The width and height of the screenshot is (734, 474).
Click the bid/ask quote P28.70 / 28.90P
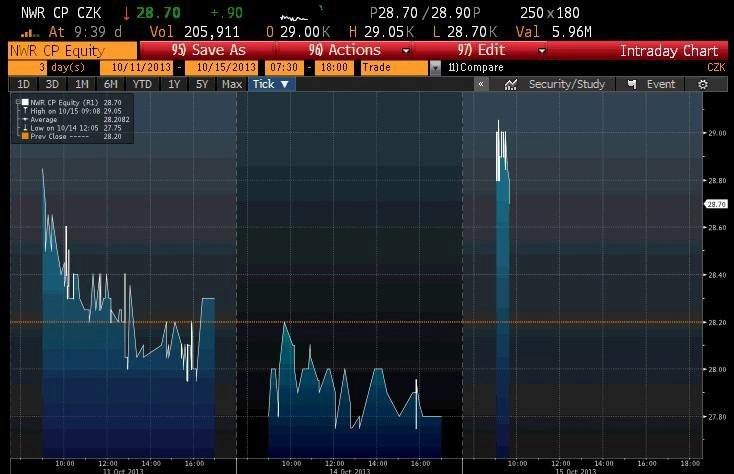[x=425, y=13]
